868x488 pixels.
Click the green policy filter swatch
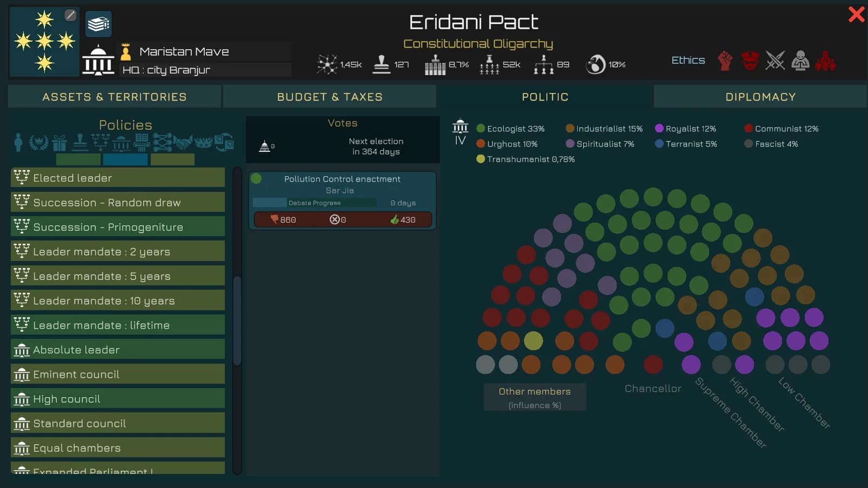[78, 159]
